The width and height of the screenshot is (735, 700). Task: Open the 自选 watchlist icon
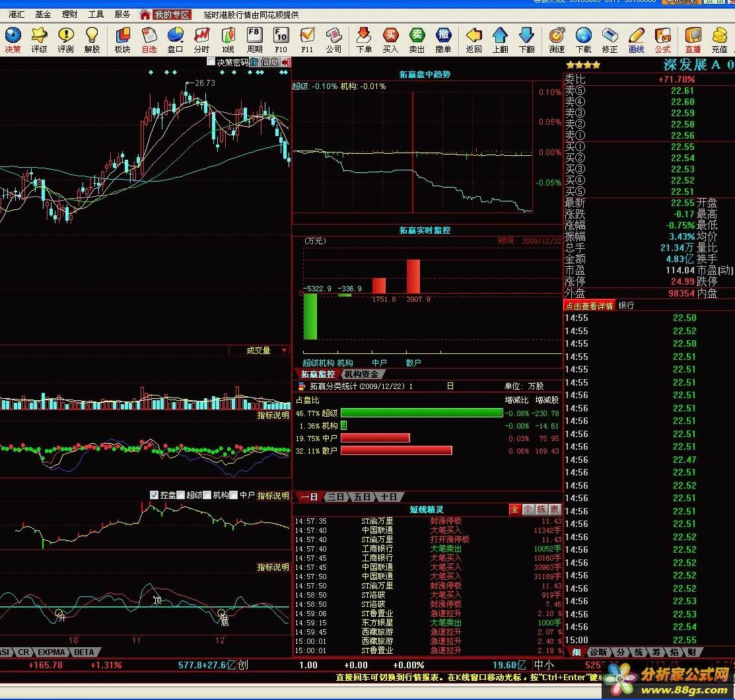coord(149,40)
